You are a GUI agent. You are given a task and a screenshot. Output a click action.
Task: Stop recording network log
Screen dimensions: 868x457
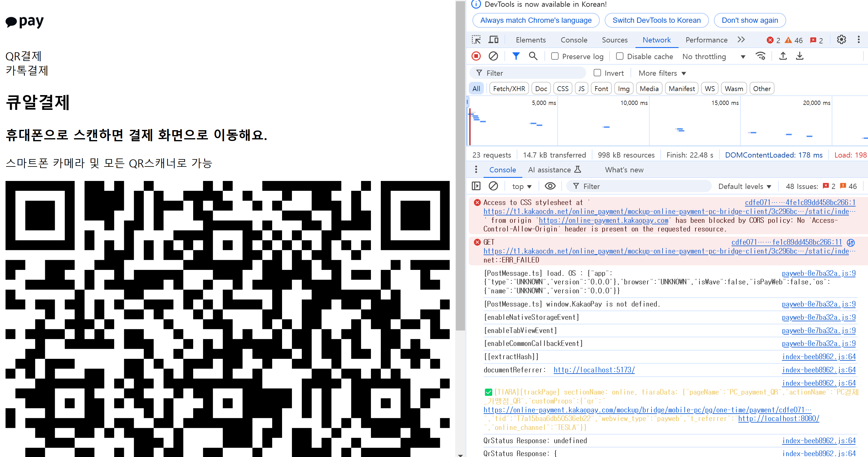coord(476,56)
